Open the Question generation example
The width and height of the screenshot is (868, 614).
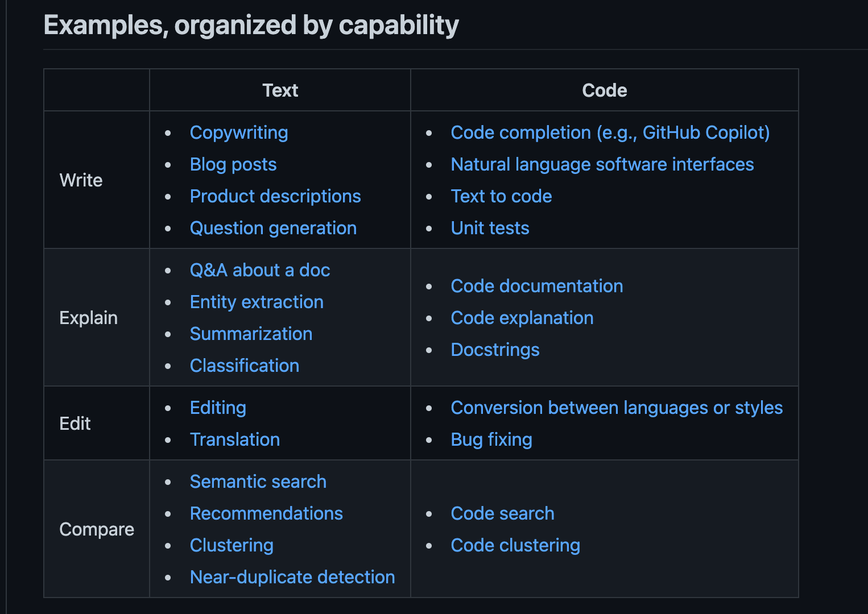coord(273,228)
